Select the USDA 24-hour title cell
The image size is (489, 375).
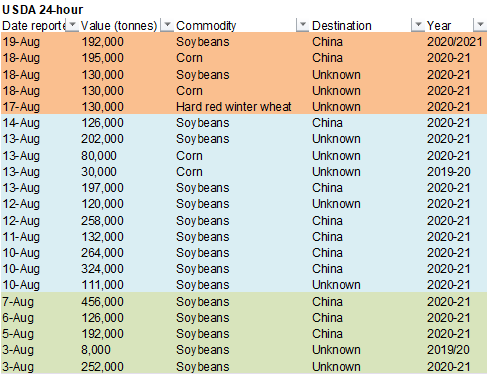43,10
